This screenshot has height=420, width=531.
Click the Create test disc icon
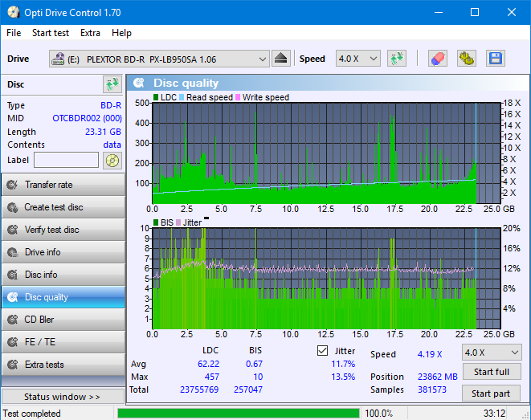click(13, 207)
